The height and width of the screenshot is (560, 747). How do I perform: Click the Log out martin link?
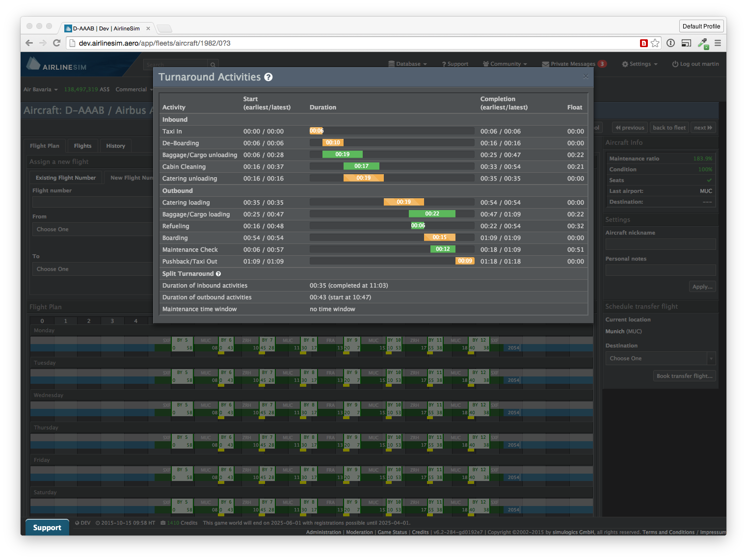click(695, 64)
